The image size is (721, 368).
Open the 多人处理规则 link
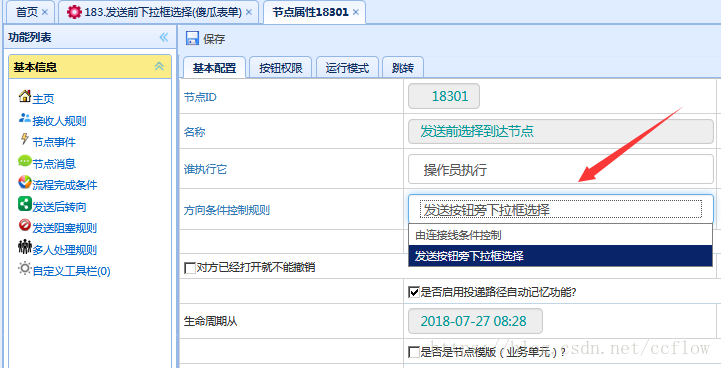[65, 249]
